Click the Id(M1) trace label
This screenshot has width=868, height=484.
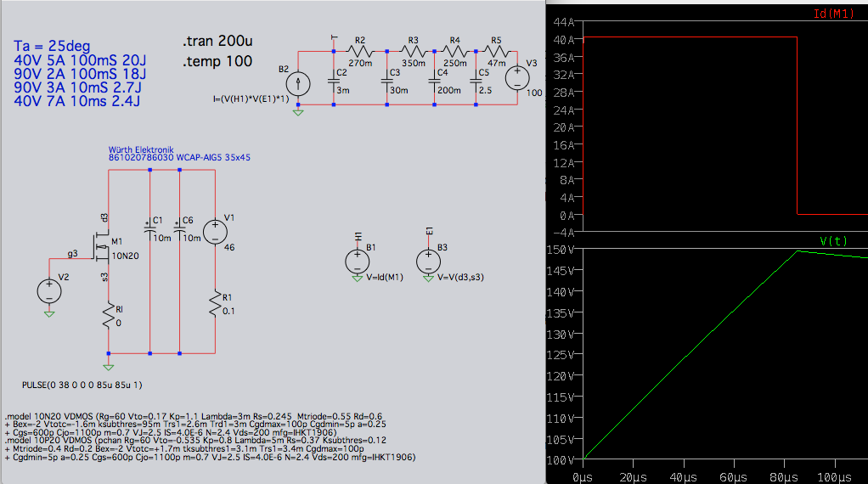[x=834, y=14]
